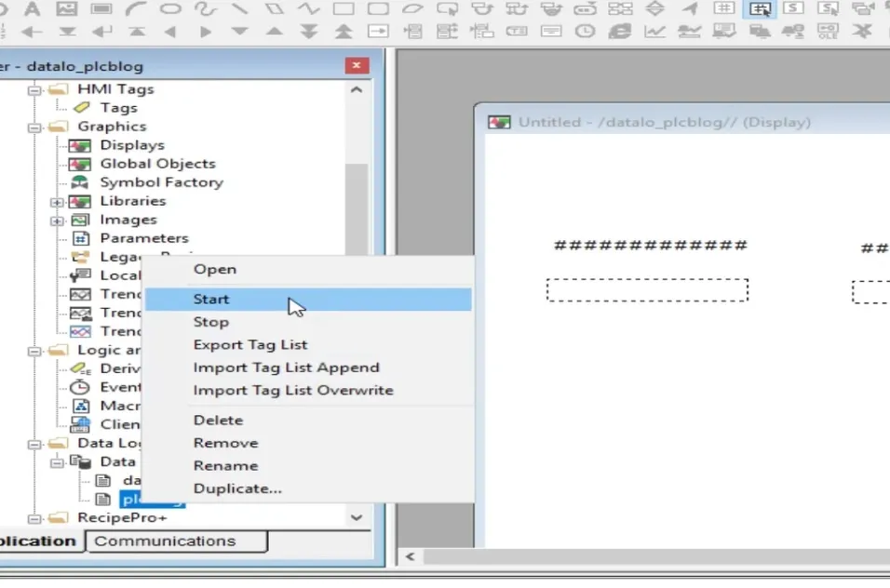
Task: Select the Rectangle drawing tool
Action: click(344, 8)
